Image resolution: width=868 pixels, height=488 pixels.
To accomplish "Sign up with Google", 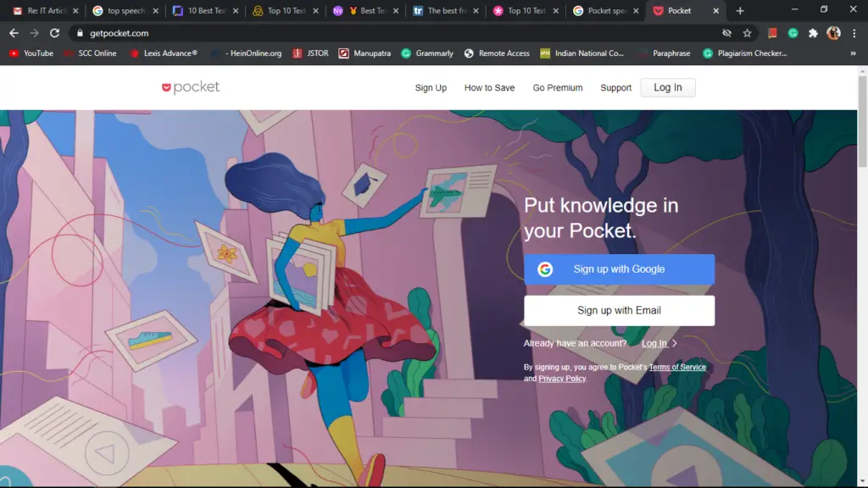I will pyautogui.click(x=619, y=269).
